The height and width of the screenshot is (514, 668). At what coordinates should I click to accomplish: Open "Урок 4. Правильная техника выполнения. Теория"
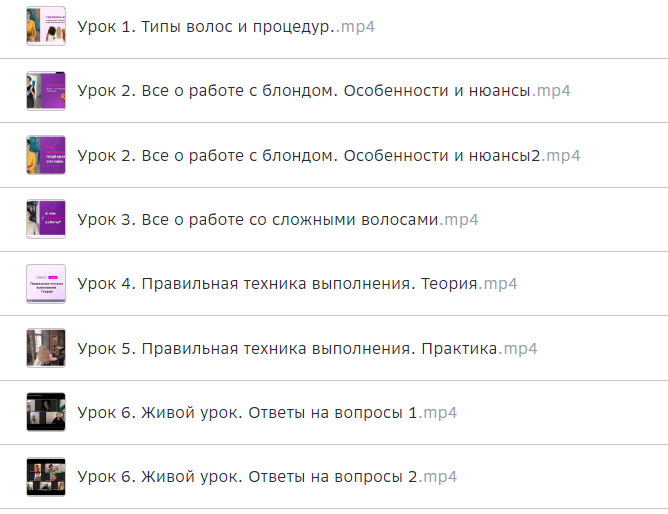(x=278, y=284)
